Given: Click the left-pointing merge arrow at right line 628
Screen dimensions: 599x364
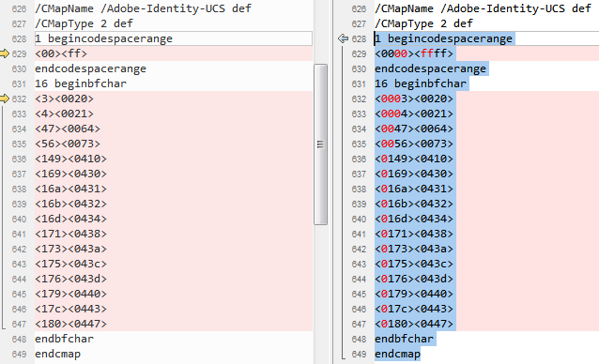Looking at the screenshot, I should (343, 38).
